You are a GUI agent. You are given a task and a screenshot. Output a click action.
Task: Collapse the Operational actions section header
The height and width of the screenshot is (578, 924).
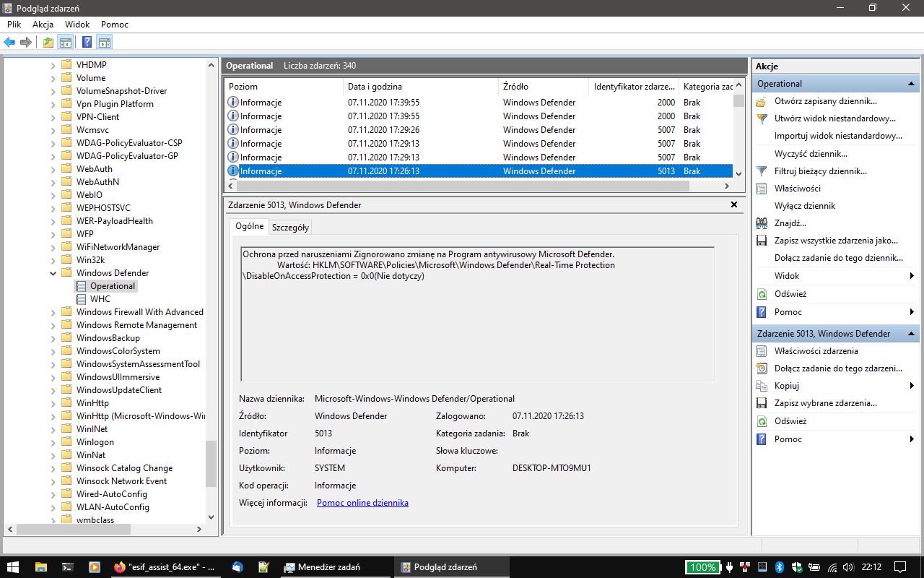click(x=912, y=84)
